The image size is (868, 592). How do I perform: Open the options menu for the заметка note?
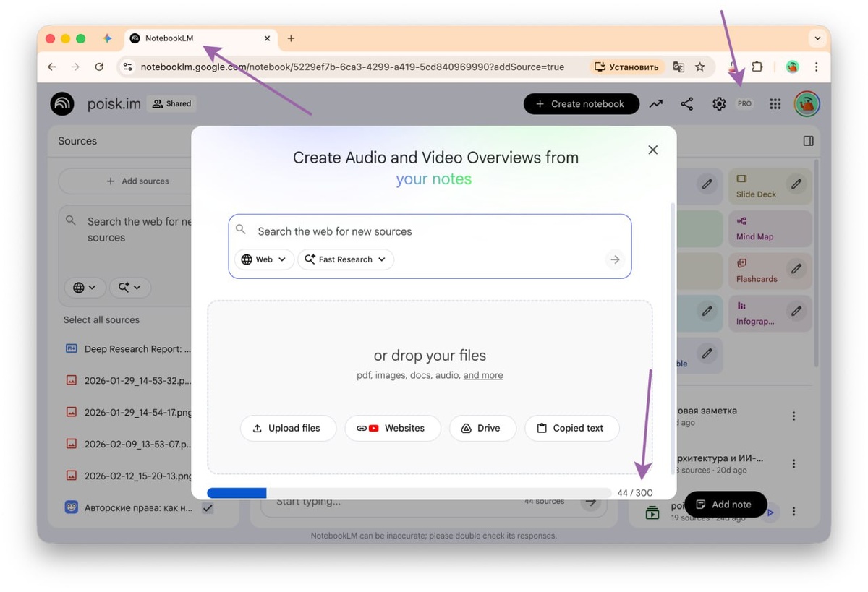[x=793, y=416]
